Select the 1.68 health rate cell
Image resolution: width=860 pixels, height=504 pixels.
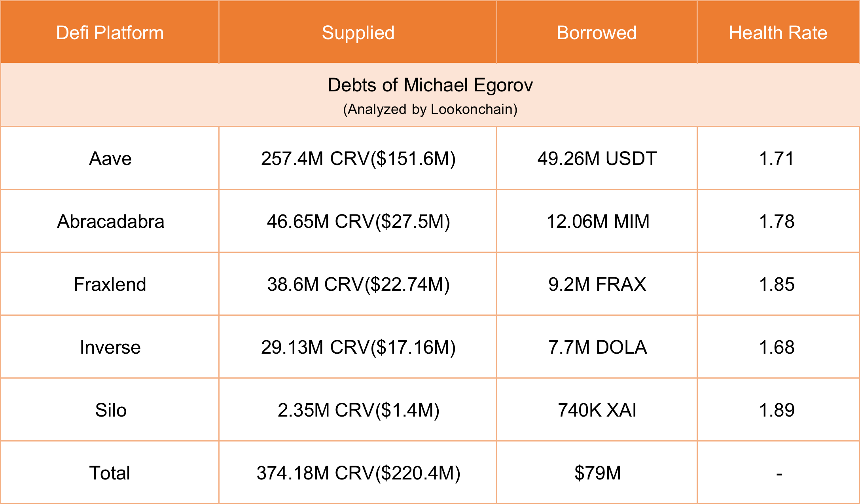point(777,347)
